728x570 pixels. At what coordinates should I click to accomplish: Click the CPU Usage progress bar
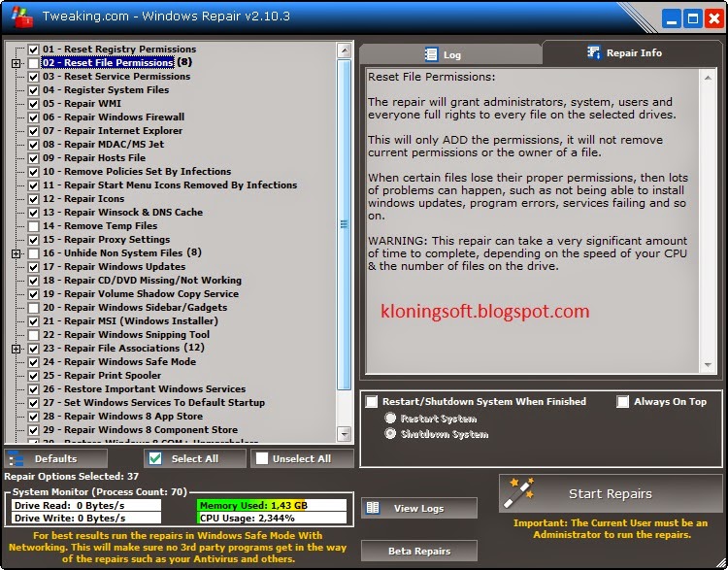272,518
